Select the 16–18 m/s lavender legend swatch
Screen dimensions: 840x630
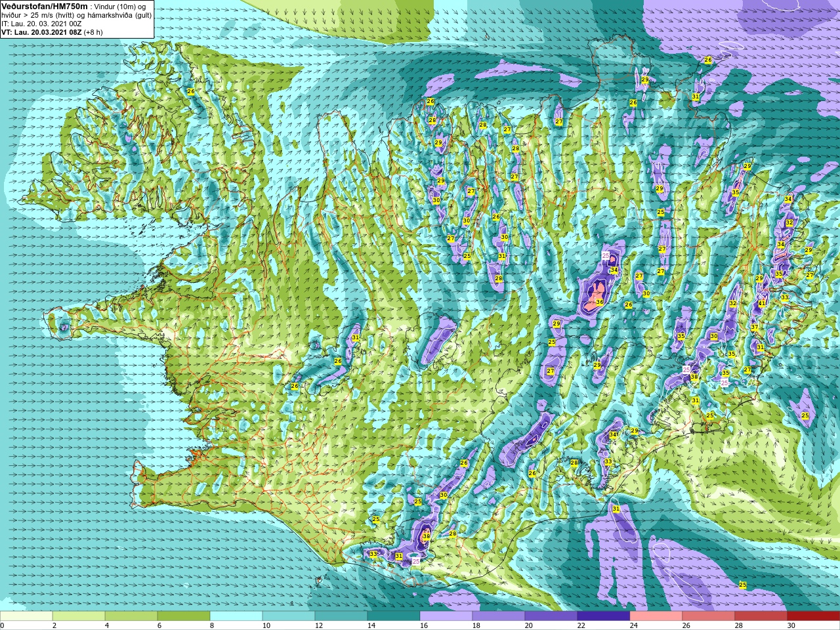pyautogui.click(x=446, y=616)
